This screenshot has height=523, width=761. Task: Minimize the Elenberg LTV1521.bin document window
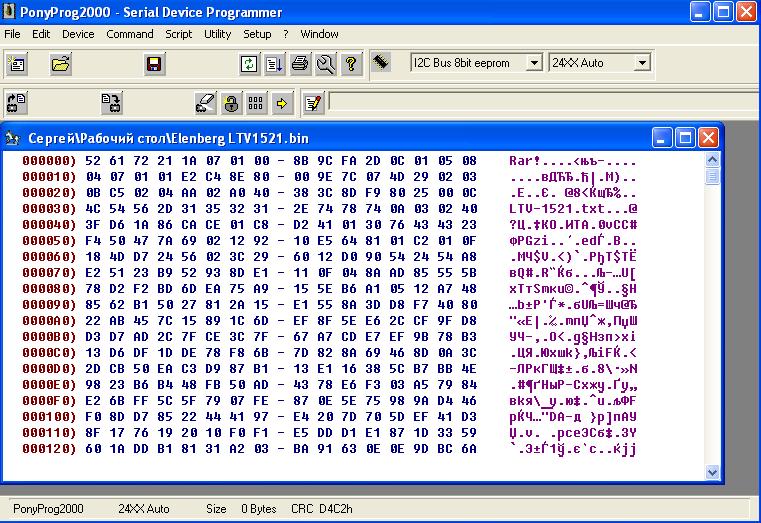coord(662,138)
